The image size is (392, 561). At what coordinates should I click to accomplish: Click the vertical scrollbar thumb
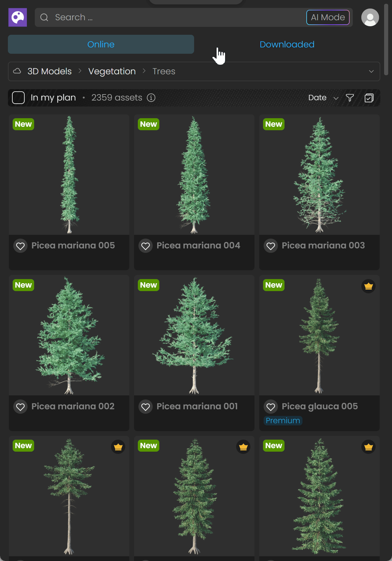click(386, 40)
